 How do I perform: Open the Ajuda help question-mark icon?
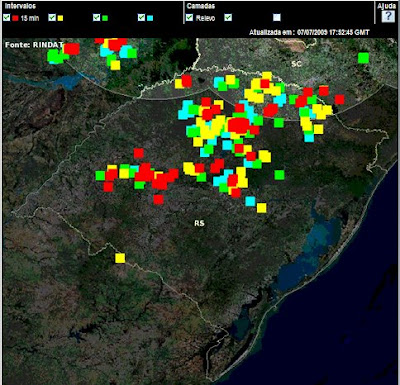pos(387,16)
